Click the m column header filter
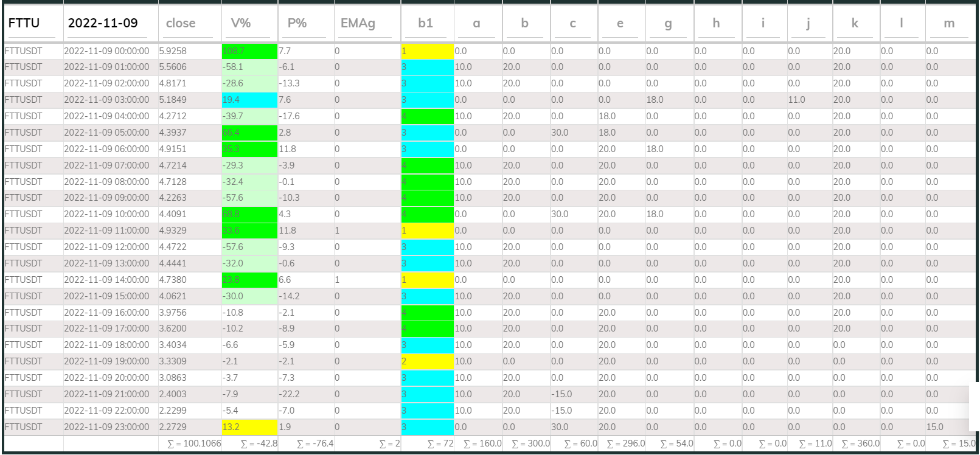980x455 pixels. (949, 24)
